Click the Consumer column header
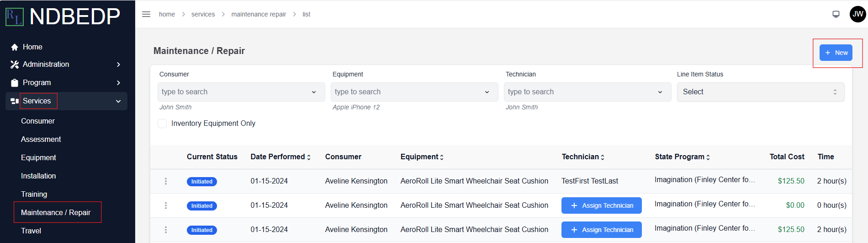This screenshot has height=243, width=868. (343, 157)
